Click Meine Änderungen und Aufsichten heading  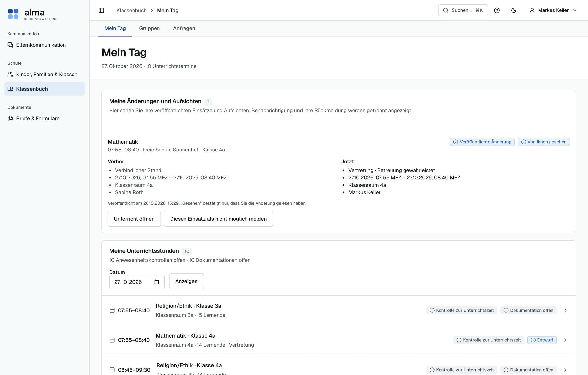155,101
